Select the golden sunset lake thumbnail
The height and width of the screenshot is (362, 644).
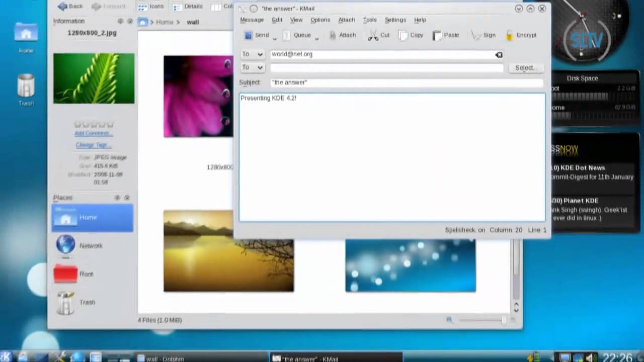click(x=228, y=251)
